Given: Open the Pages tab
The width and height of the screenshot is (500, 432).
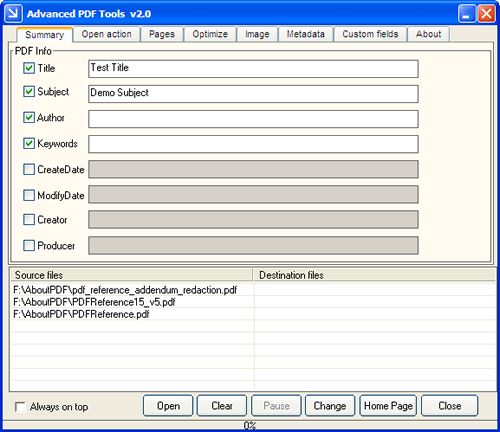Looking at the screenshot, I should point(162,34).
